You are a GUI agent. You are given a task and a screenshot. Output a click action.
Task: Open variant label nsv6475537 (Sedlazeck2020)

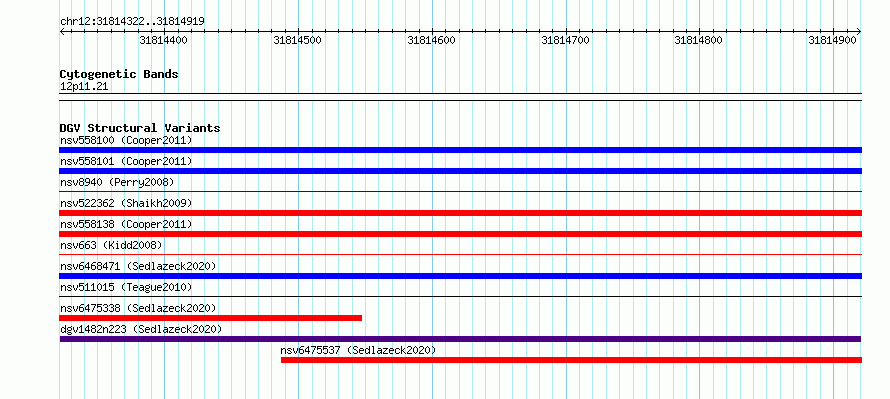coord(358,350)
